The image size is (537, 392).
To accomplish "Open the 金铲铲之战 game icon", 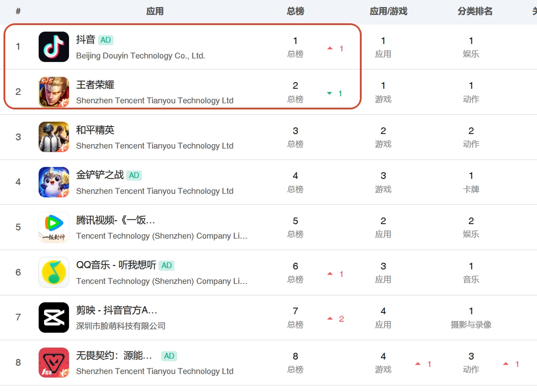I will click(54, 182).
